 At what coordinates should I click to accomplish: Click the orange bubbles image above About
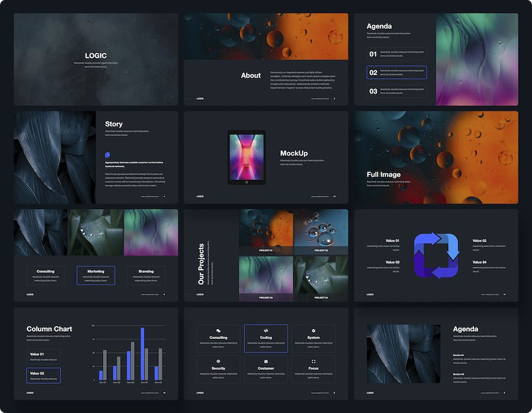(x=266, y=36)
